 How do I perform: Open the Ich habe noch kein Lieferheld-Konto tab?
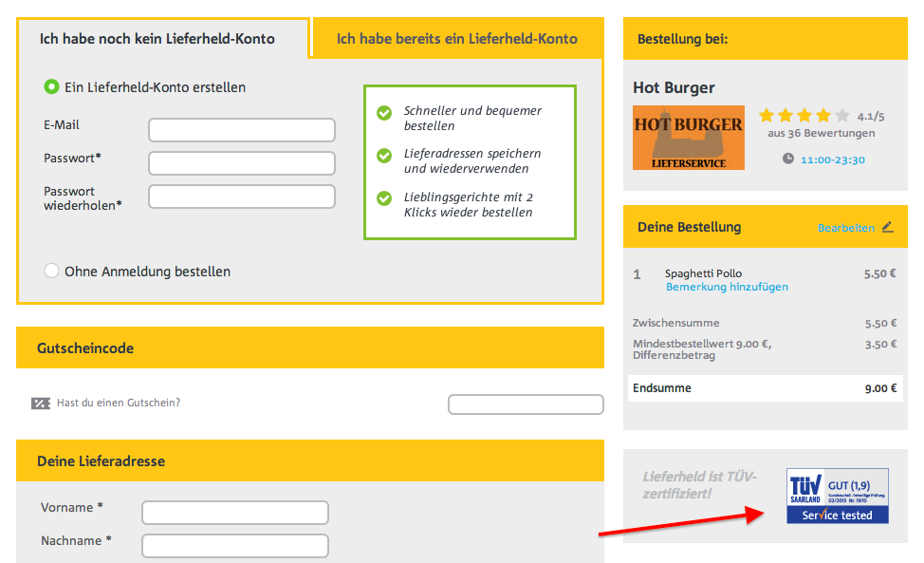click(157, 39)
